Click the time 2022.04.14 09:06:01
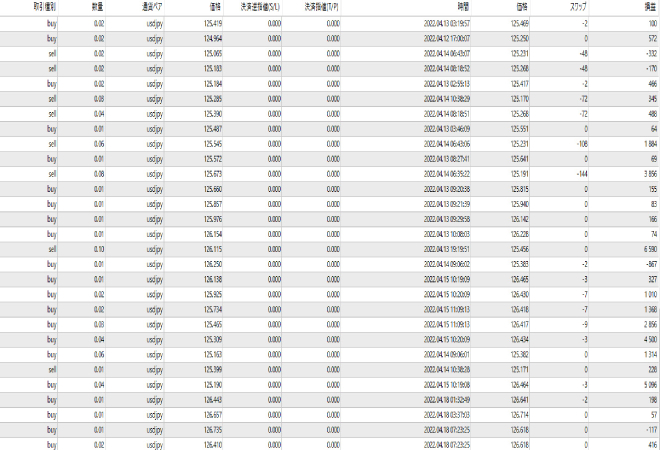Viewport: 660px width, 450px height. pos(447,355)
